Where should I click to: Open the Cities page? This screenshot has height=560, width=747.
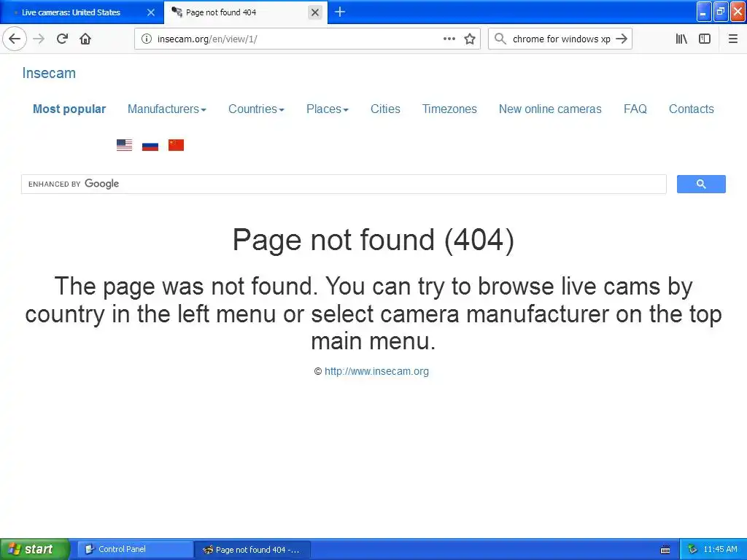tap(385, 109)
